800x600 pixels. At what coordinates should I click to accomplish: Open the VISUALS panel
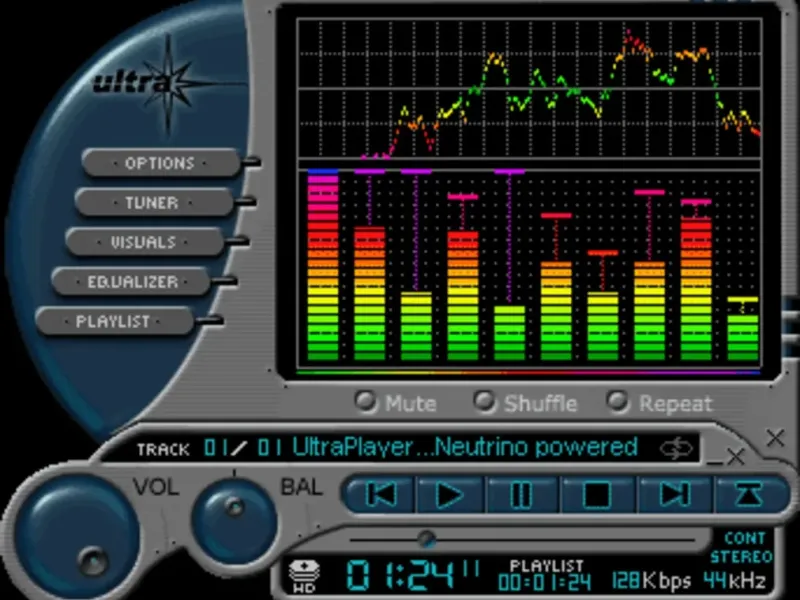point(143,242)
